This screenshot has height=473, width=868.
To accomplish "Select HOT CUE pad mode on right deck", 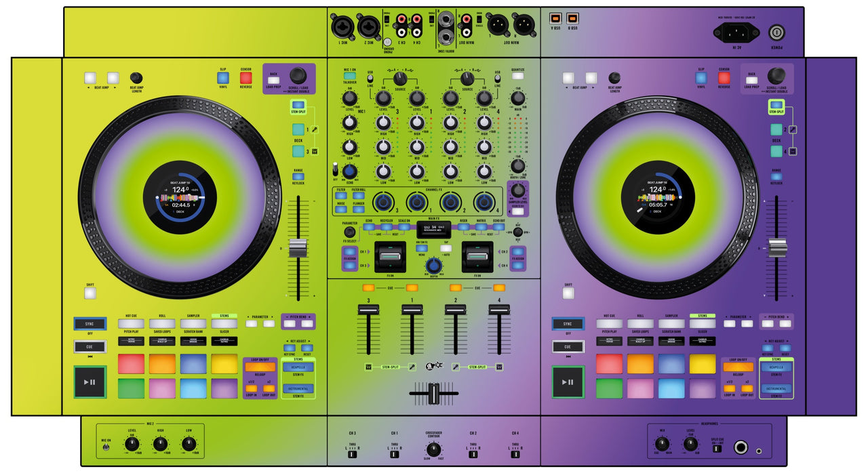I will click(609, 324).
